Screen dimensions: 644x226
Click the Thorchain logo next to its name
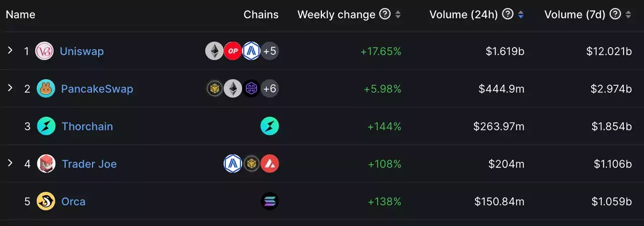(46, 126)
